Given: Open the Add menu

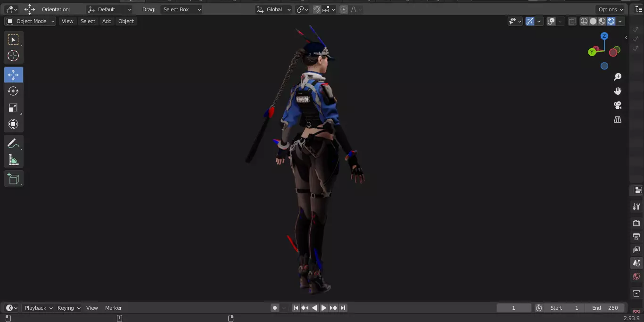Looking at the screenshot, I should click(x=107, y=21).
